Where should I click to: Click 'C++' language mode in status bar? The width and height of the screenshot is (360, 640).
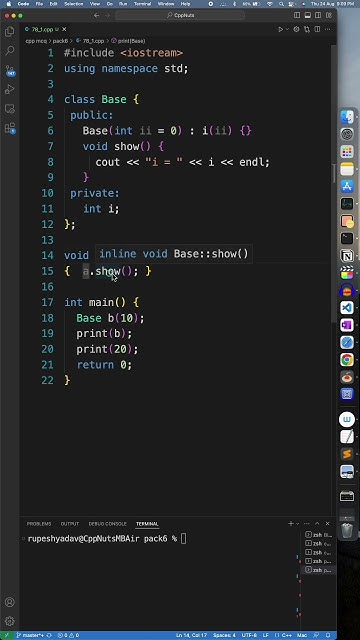[286, 636]
